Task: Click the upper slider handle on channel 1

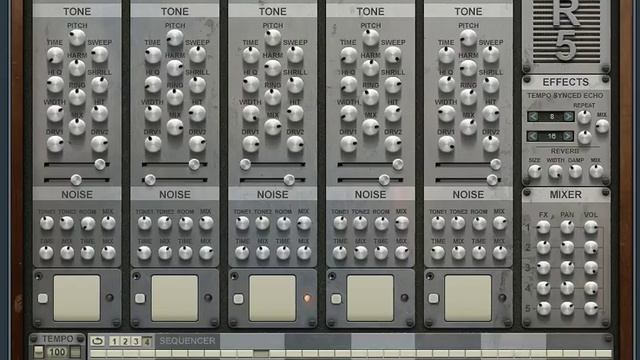Action: pos(100,164)
